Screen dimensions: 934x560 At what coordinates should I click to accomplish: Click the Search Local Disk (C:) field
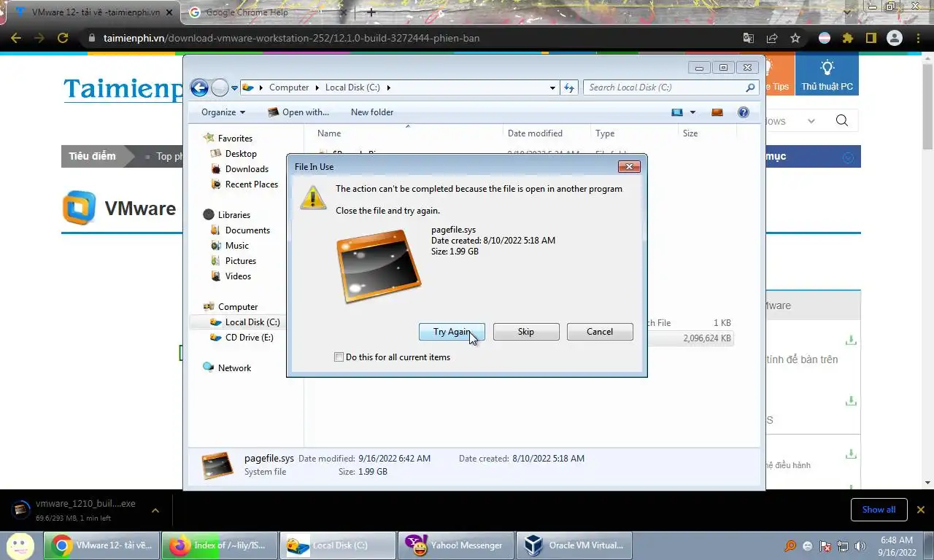[664, 87]
